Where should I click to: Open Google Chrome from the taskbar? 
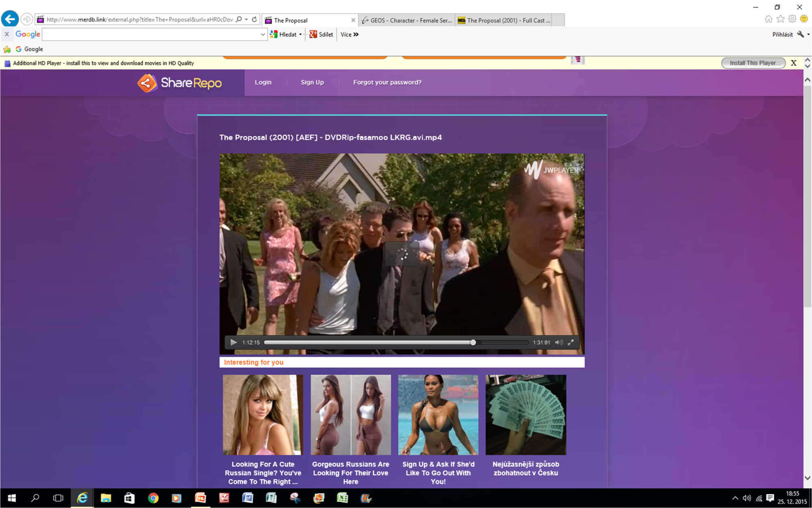[153, 498]
